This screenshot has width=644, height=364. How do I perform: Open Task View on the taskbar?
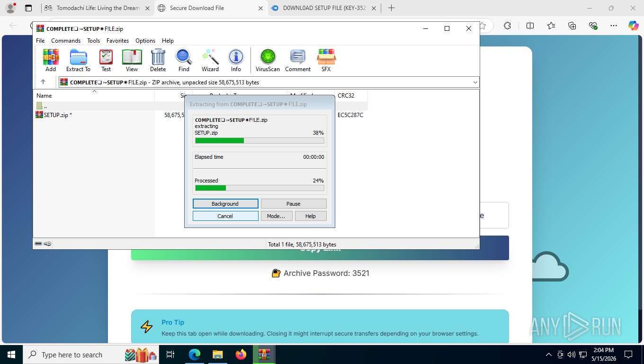tap(170, 355)
